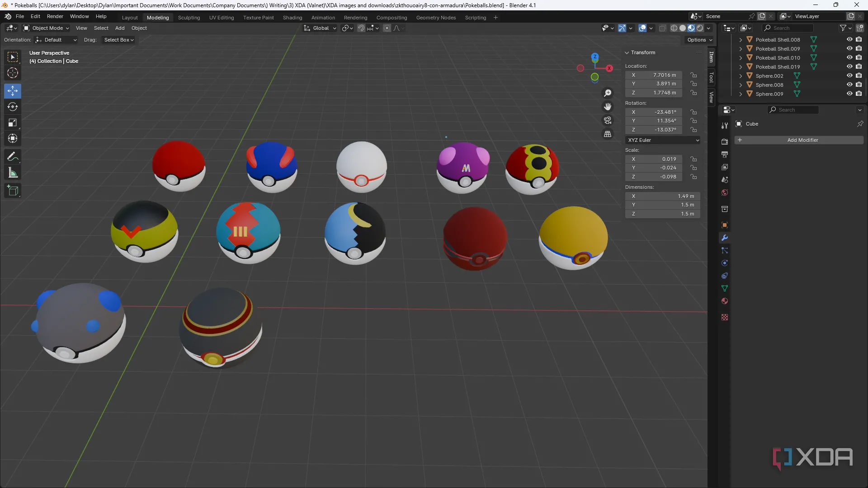Choose the Add Cube tool
Screen dimensions: 868x488
point(13,191)
